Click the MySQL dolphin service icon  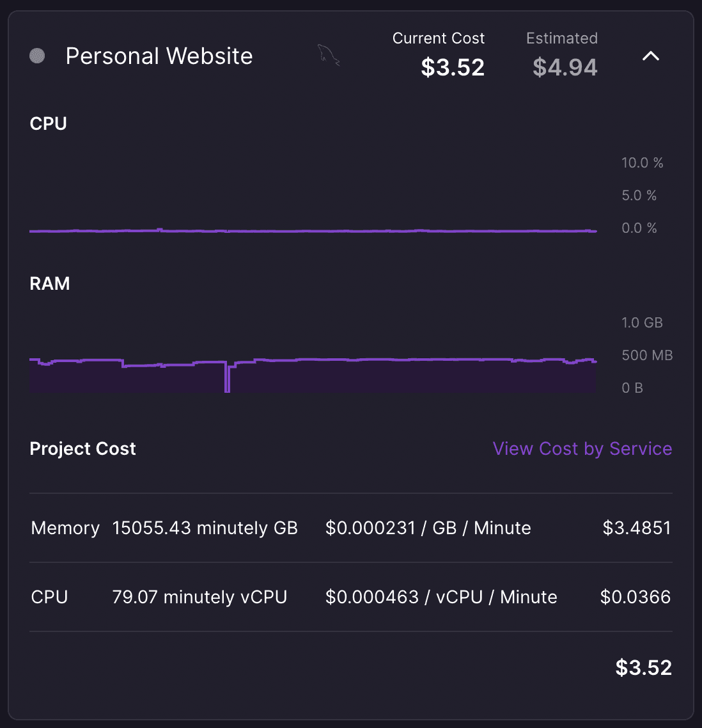coord(329,55)
